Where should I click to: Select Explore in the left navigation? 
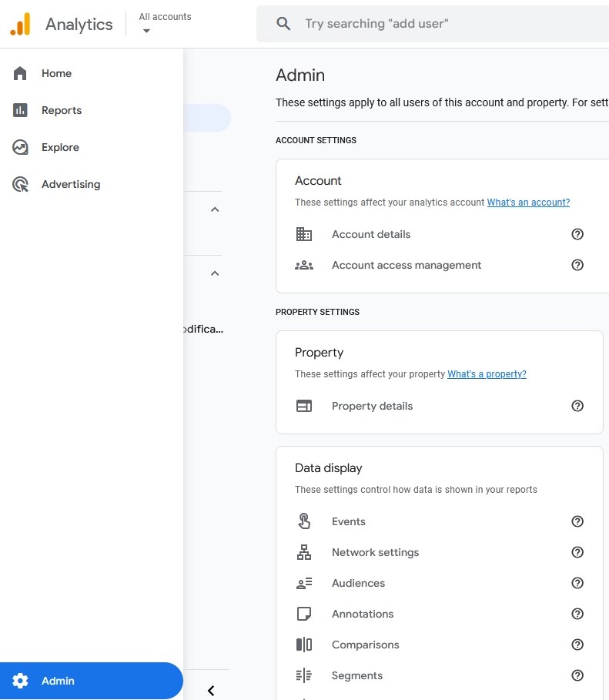(60, 147)
